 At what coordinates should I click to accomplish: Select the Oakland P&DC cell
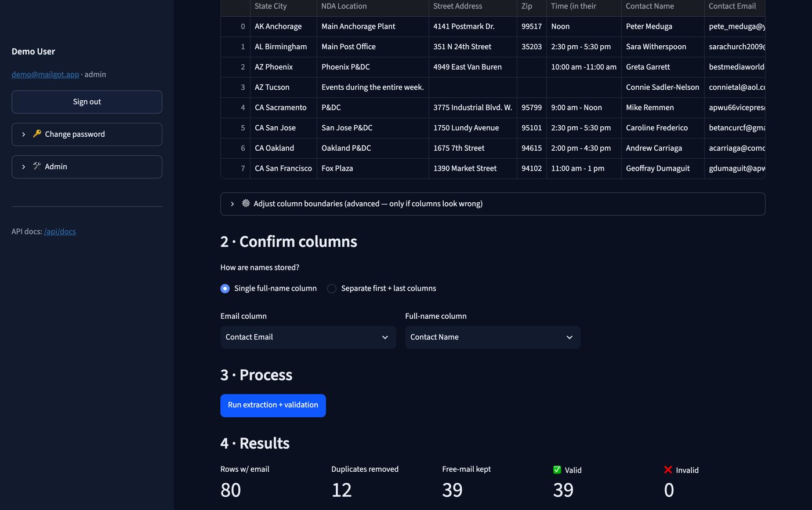click(373, 148)
